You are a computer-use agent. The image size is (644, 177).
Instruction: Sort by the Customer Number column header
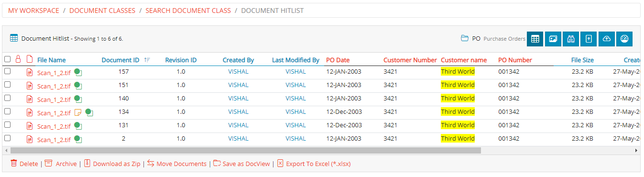(x=410, y=60)
